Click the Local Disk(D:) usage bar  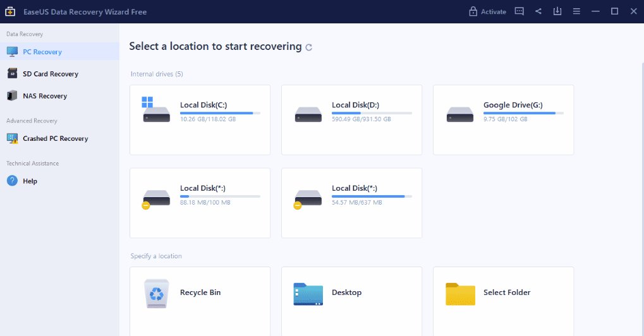click(372, 113)
